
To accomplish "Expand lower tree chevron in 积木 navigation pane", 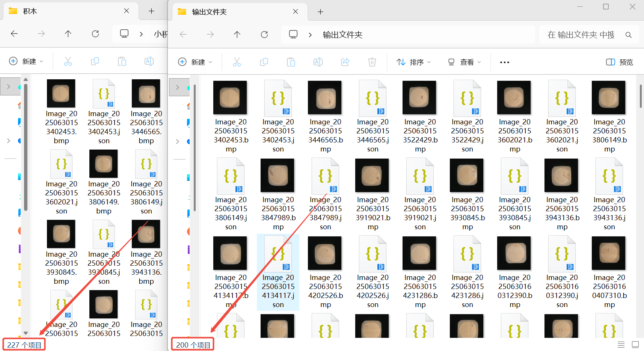I will click(8, 141).
